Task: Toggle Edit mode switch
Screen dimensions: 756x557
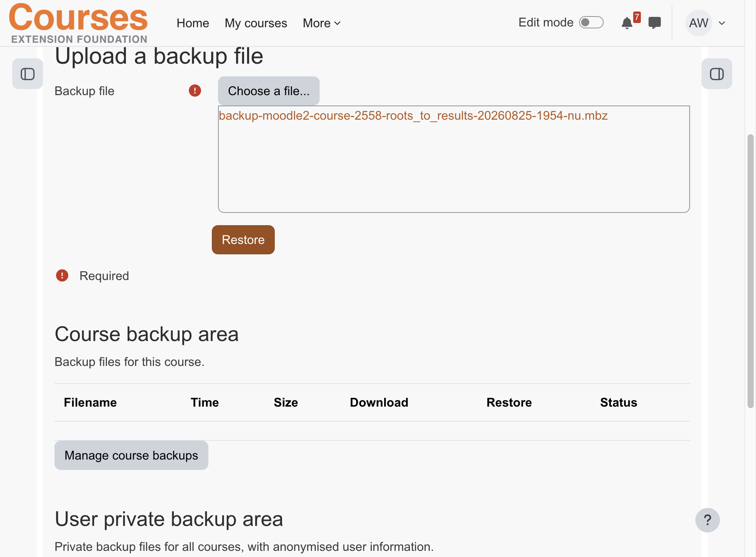Action: (591, 23)
